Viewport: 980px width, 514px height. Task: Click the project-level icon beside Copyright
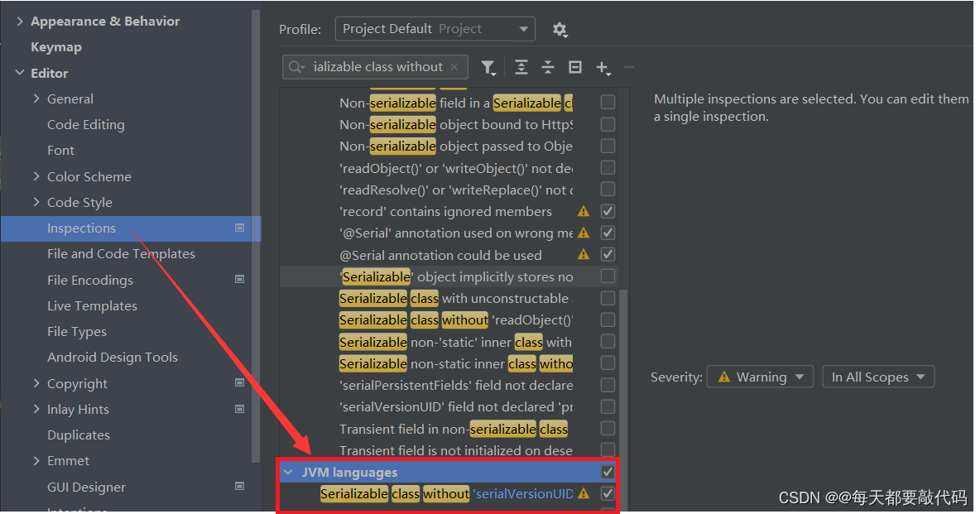coord(239,382)
